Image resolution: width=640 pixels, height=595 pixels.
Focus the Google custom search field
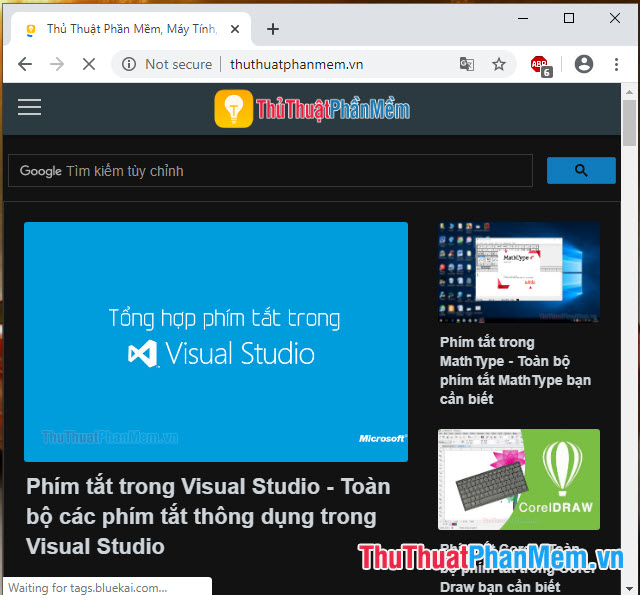(270, 171)
